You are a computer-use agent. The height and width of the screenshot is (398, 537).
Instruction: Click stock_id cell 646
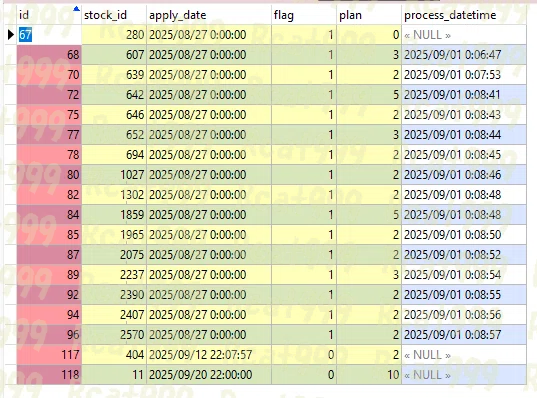(x=114, y=115)
